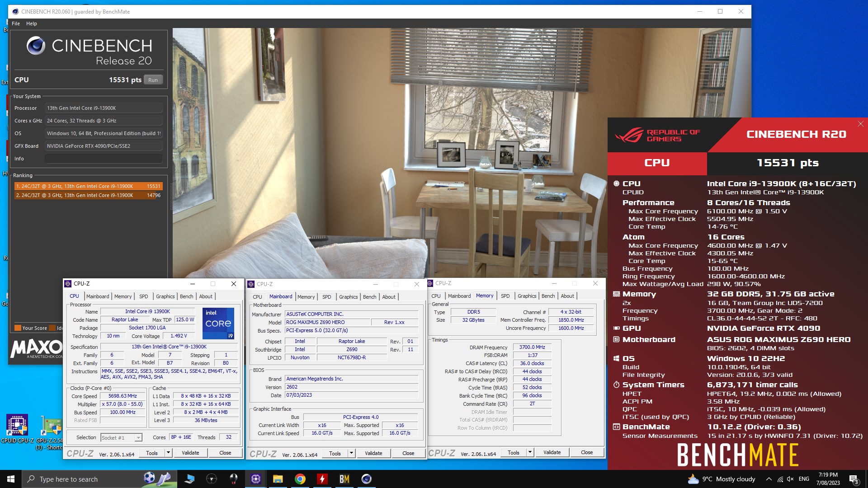The image size is (868, 488).
Task: Open the red lightning bolt app in taskbar
Action: pyautogui.click(x=322, y=479)
